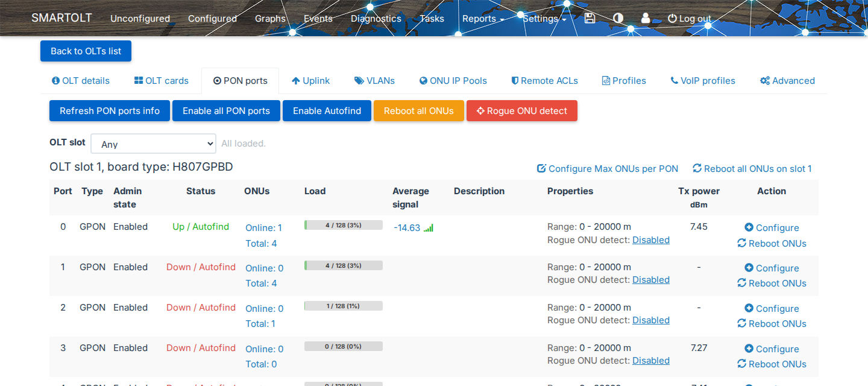The height and width of the screenshot is (386, 868).
Task: Toggle dark mode contrast icon
Action: point(618,18)
